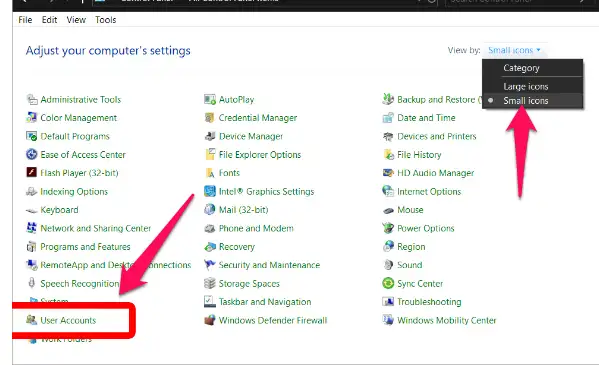This screenshot has height=365, width=599.
Task: Click the Network and Sharing Center icon
Action: [x=32, y=228]
